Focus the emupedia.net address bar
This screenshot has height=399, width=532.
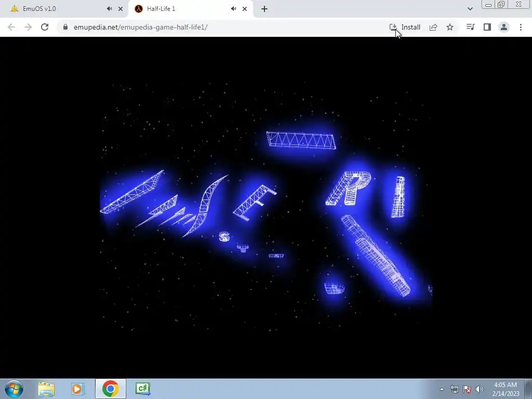coord(224,27)
